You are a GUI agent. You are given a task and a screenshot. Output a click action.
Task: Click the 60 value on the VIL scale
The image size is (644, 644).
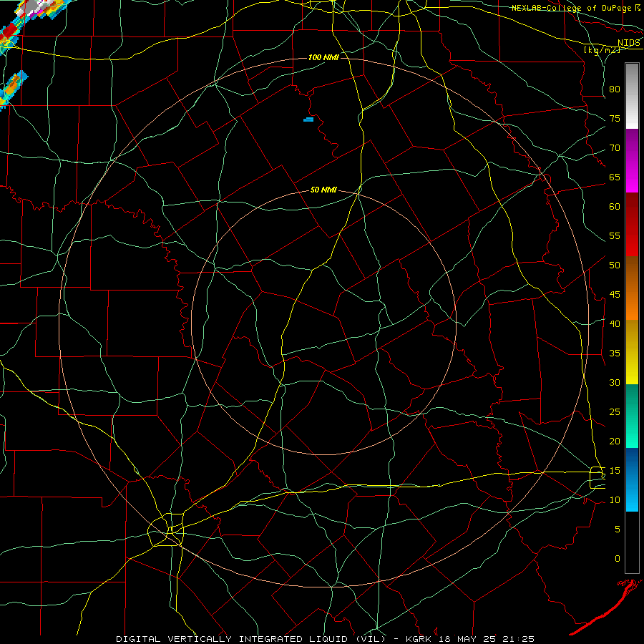coord(615,207)
